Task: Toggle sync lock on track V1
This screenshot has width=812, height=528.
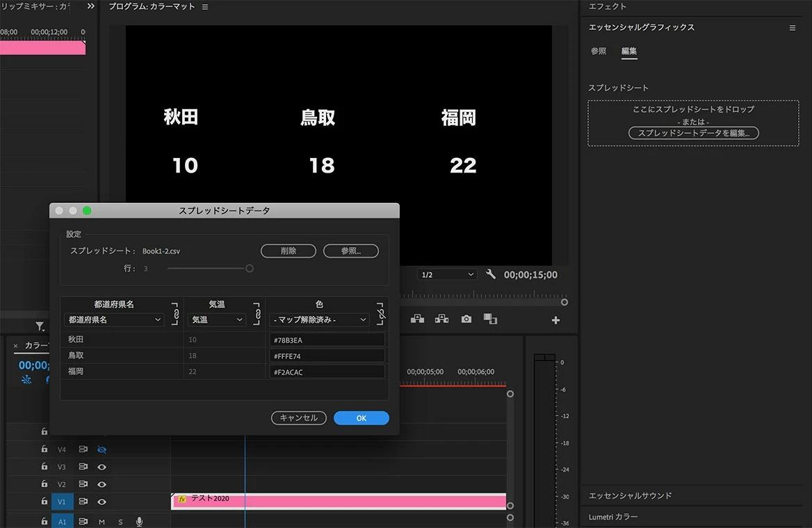Action: (83, 502)
